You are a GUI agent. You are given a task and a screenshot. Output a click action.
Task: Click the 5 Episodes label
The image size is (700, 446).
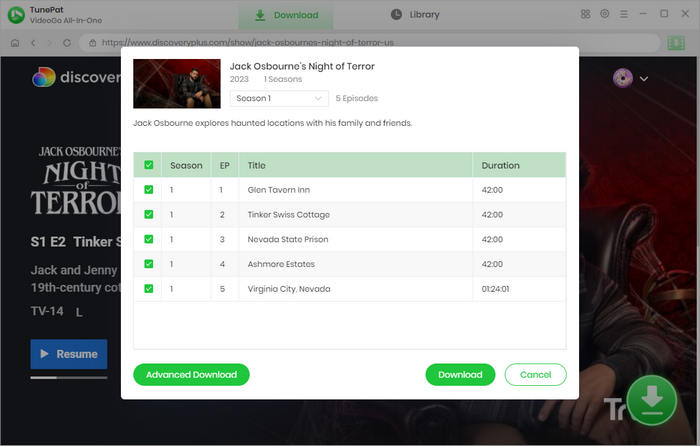click(357, 98)
